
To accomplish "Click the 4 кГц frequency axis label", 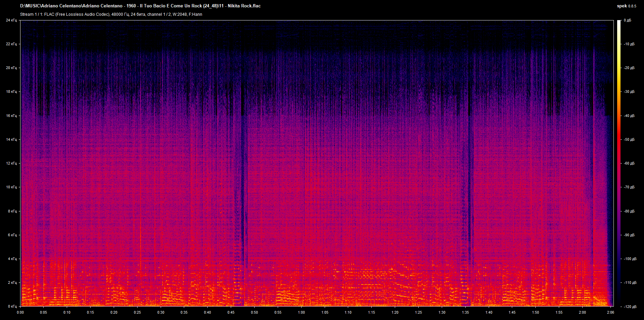I will click(x=12, y=259).
